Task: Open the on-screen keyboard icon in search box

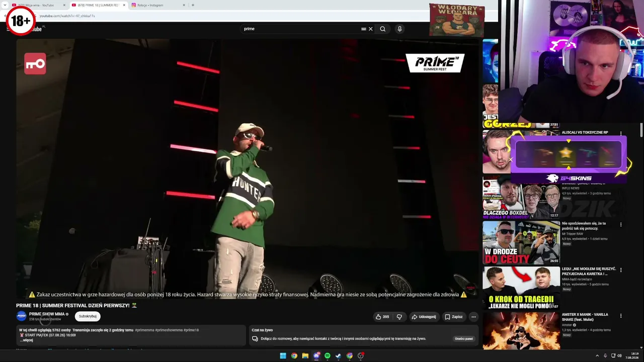Action: tap(364, 29)
